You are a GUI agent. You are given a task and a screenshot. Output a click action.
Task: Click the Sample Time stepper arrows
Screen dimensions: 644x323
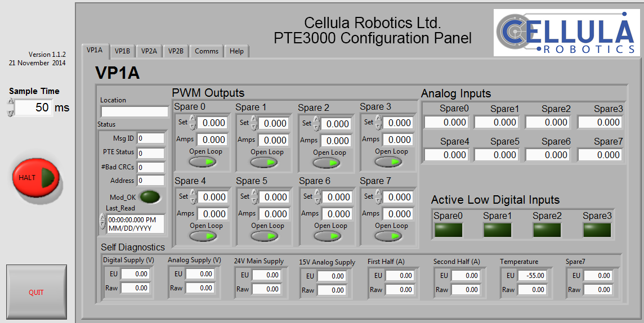point(10,107)
